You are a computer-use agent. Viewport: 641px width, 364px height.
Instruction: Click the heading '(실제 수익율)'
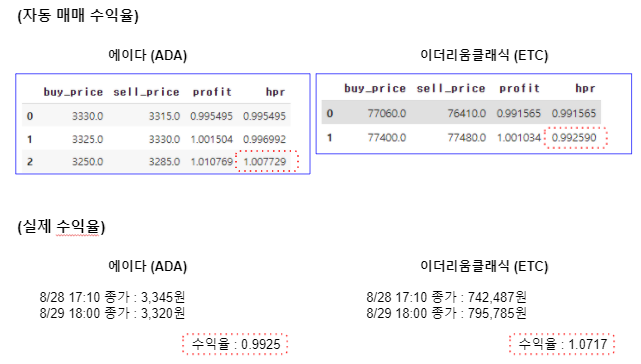click(x=61, y=227)
